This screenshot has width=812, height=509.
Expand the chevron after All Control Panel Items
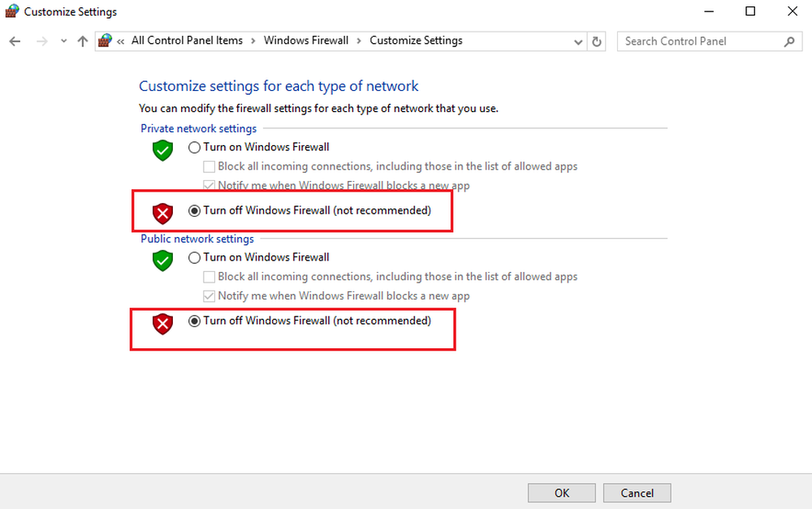point(253,41)
